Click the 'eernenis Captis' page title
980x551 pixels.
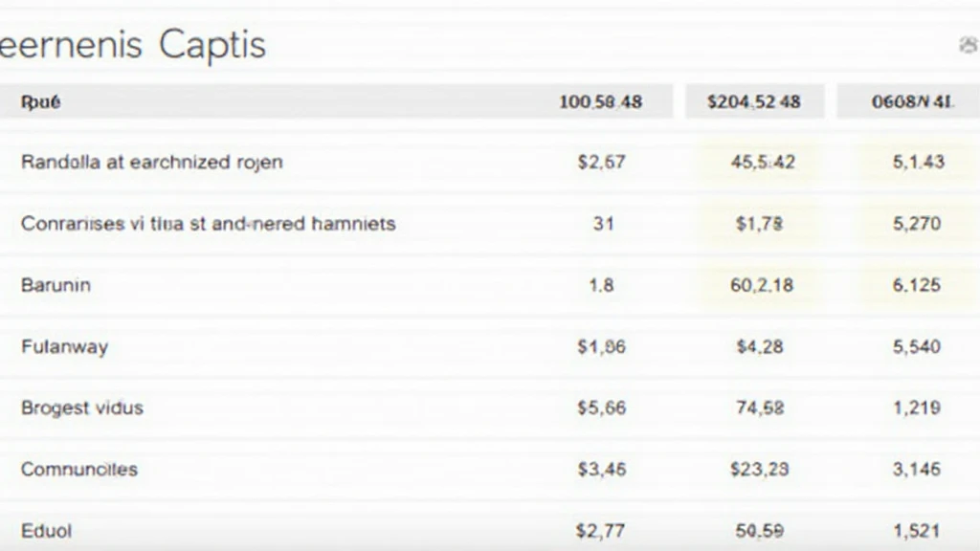133,45
